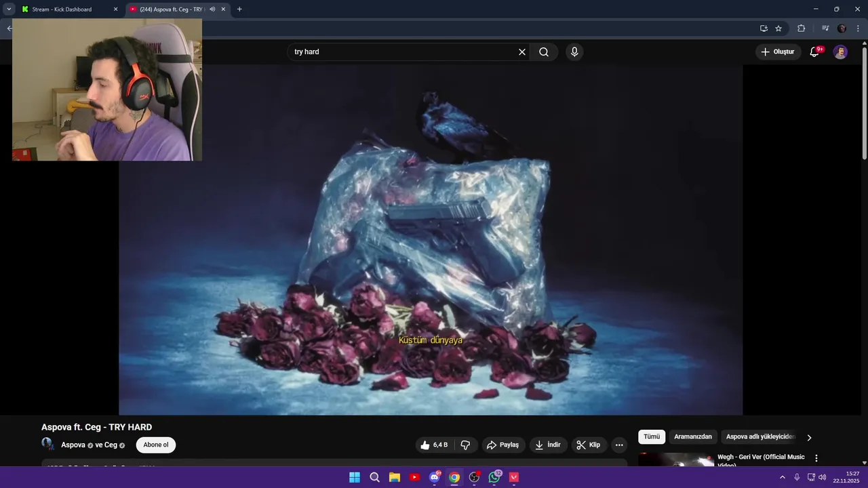This screenshot has width=868, height=488.
Task: Open the Ceg channel name link
Action: click(x=111, y=445)
